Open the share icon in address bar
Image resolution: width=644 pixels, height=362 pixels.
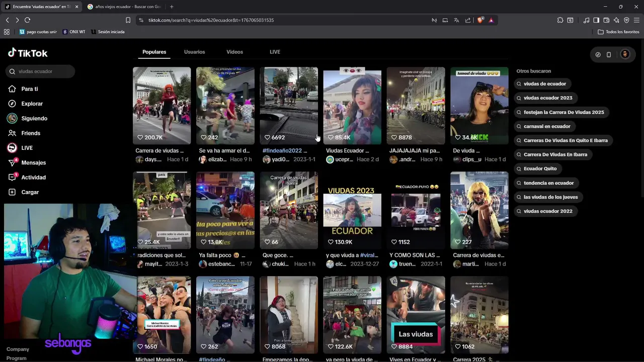[x=468, y=20]
